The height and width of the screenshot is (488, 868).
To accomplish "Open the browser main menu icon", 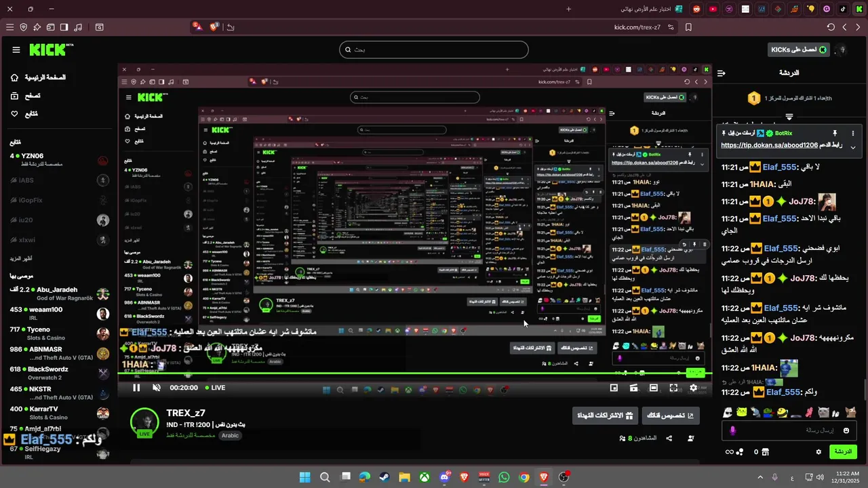I will (x=9, y=27).
